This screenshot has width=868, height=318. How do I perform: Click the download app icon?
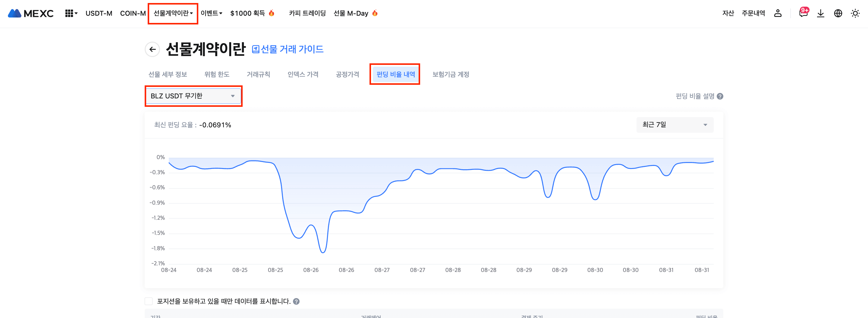pos(820,14)
